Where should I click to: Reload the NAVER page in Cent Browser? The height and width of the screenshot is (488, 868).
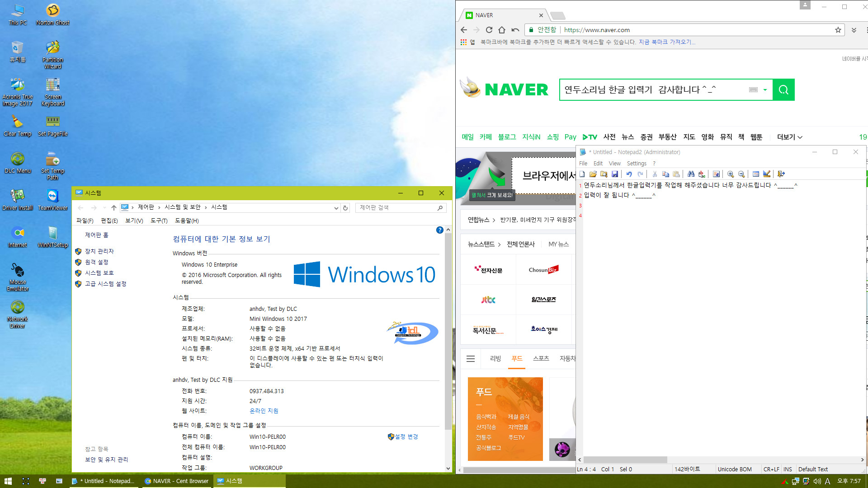(489, 30)
